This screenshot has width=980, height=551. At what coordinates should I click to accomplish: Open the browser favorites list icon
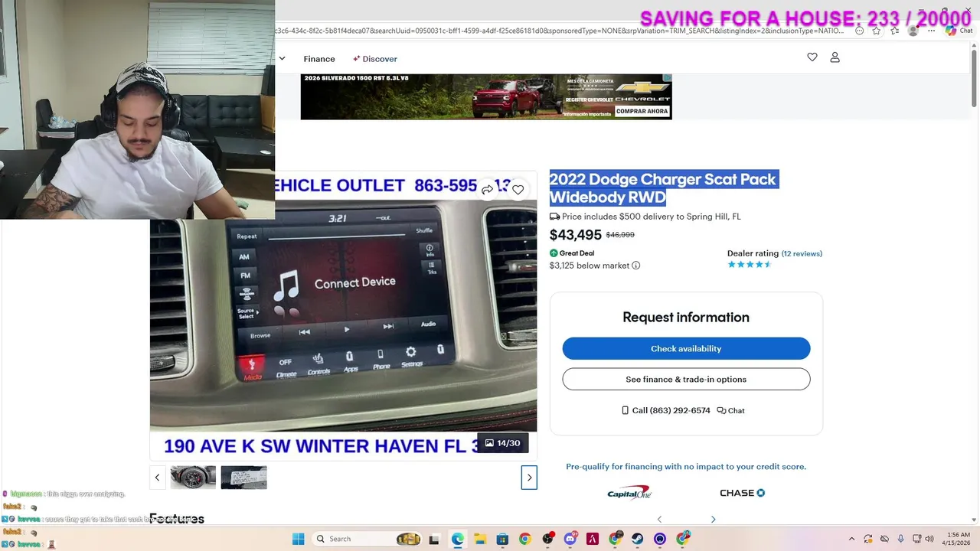(895, 31)
